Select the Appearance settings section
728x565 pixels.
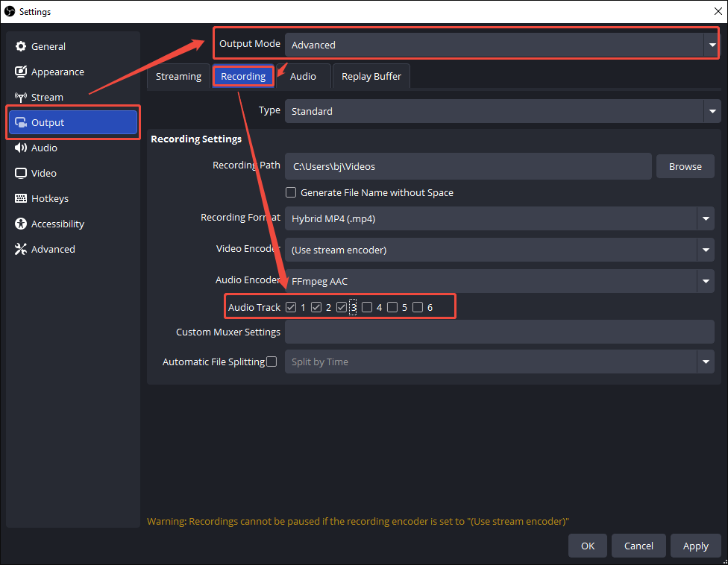coord(56,72)
